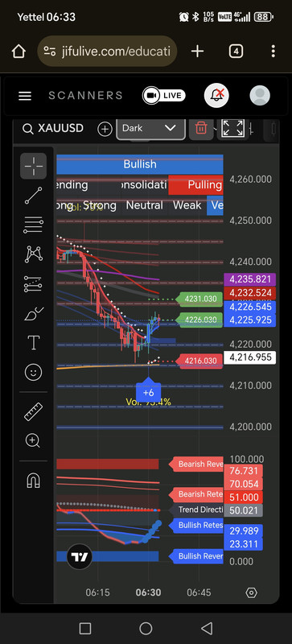
Task: Click the red Pulling cell
Action: 196,185
